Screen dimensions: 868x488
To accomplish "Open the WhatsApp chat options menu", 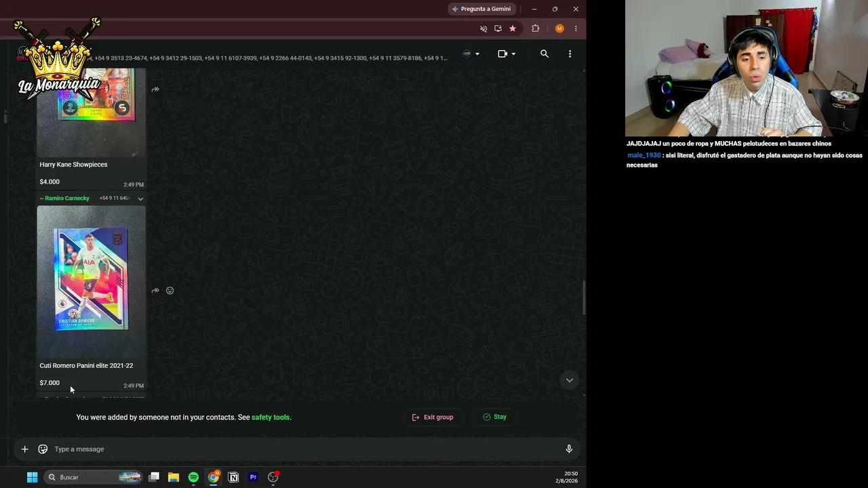I will click(x=570, y=54).
